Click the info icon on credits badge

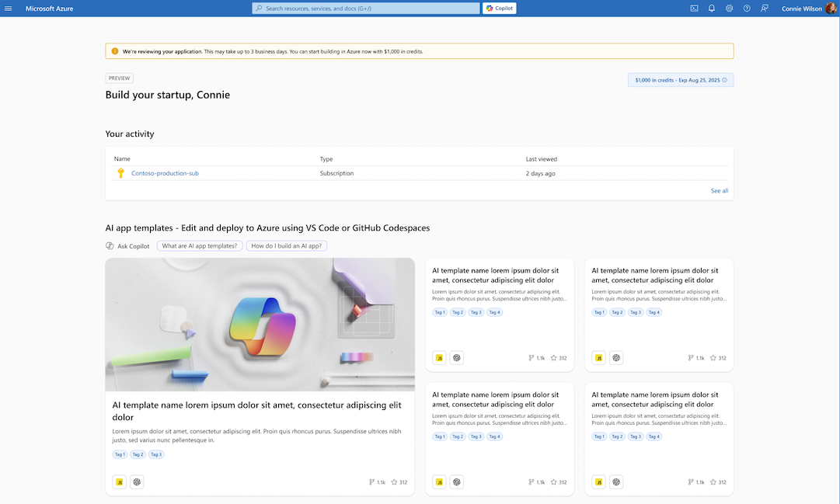tap(725, 80)
